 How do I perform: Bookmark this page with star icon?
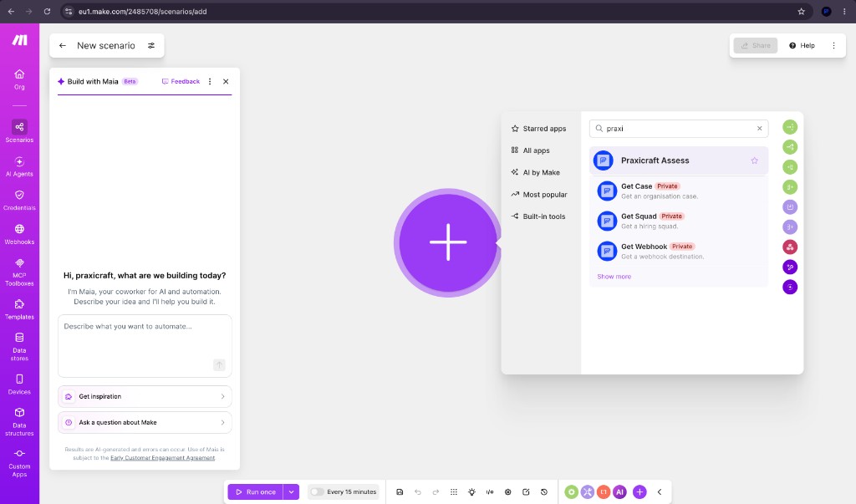pos(801,12)
